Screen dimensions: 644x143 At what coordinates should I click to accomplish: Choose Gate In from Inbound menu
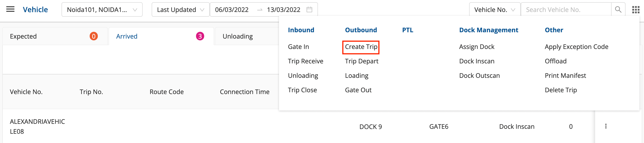pyautogui.click(x=298, y=47)
